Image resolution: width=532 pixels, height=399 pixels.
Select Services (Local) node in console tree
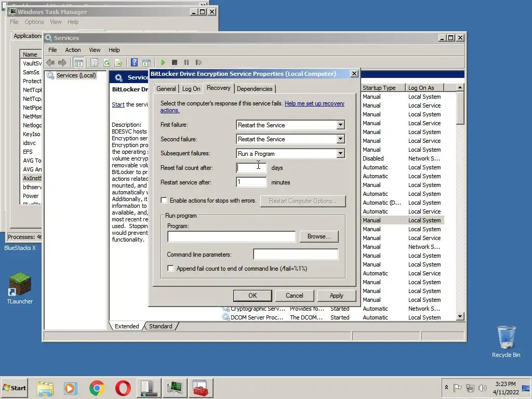tap(76, 75)
